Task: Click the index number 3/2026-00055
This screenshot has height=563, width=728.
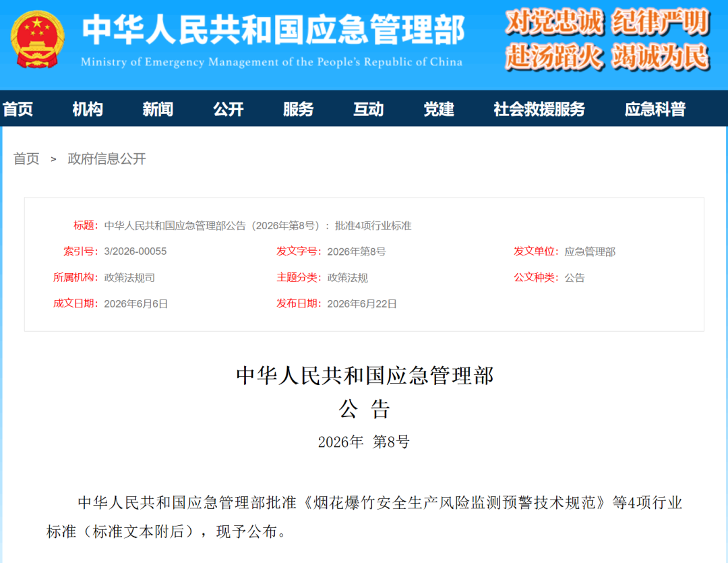Action: coord(135,251)
